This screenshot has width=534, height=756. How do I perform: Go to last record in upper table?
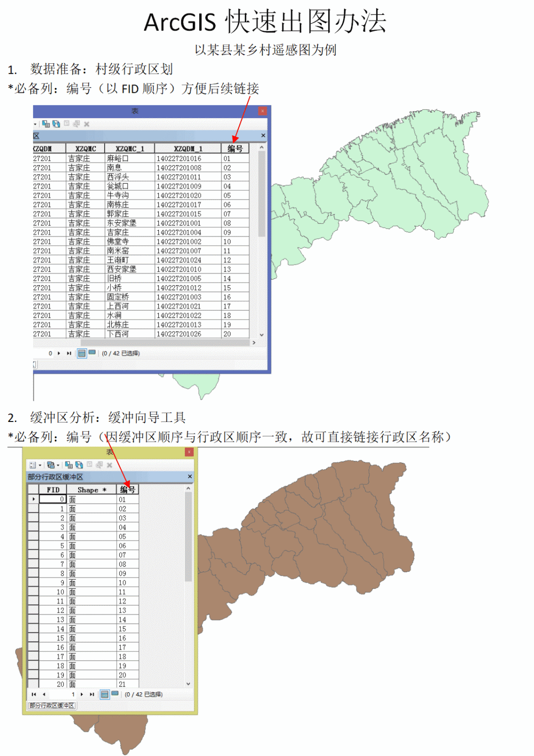pos(69,353)
